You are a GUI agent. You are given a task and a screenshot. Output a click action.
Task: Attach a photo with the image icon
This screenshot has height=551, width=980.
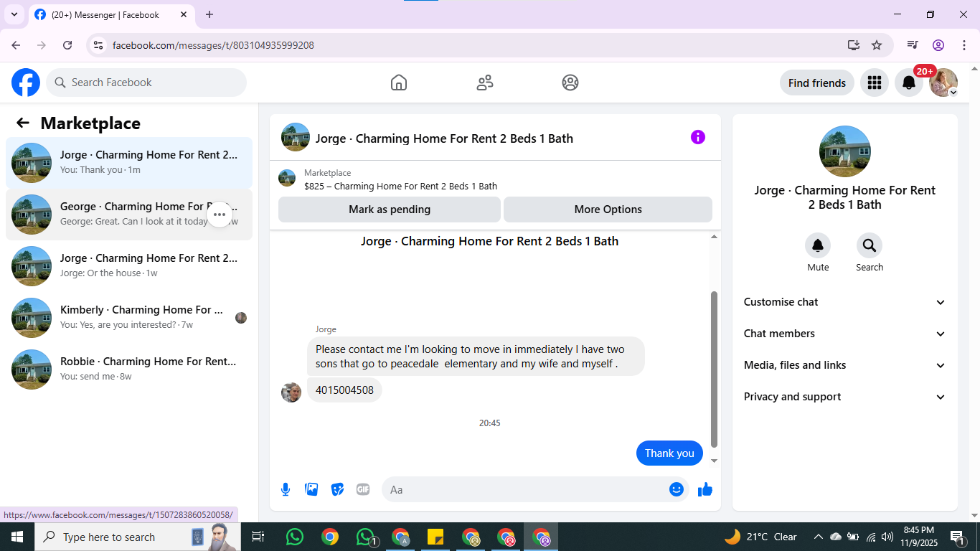(x=311, y=489)
